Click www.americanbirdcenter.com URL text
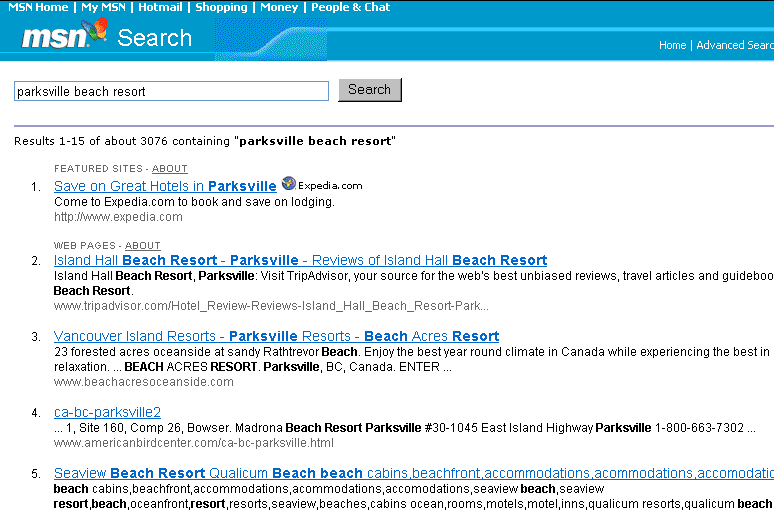 (194, 443)
